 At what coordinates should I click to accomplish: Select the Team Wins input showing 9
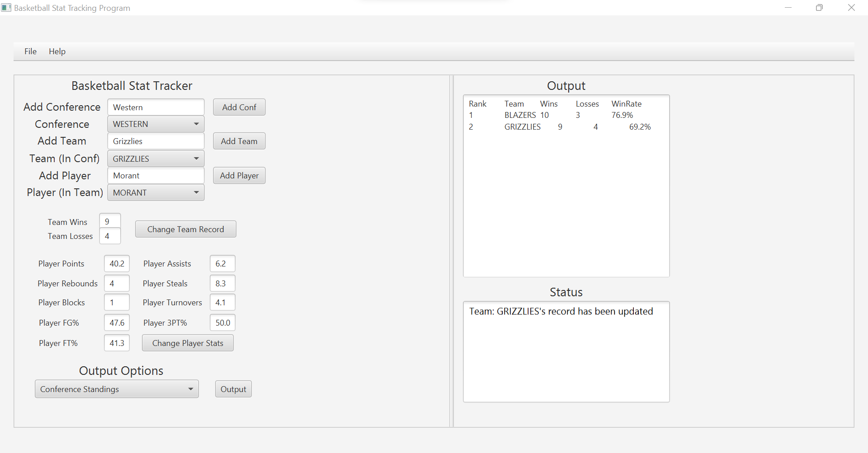pos(109,221)
